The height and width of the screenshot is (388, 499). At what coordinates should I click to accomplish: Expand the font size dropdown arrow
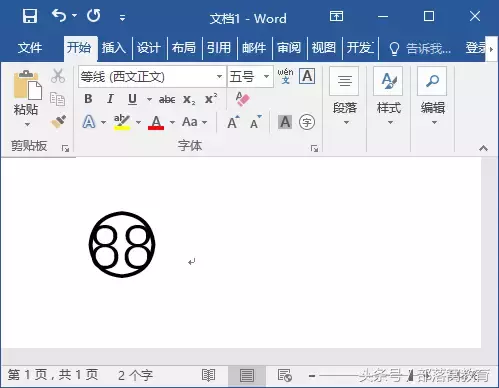tap(267, 77)
